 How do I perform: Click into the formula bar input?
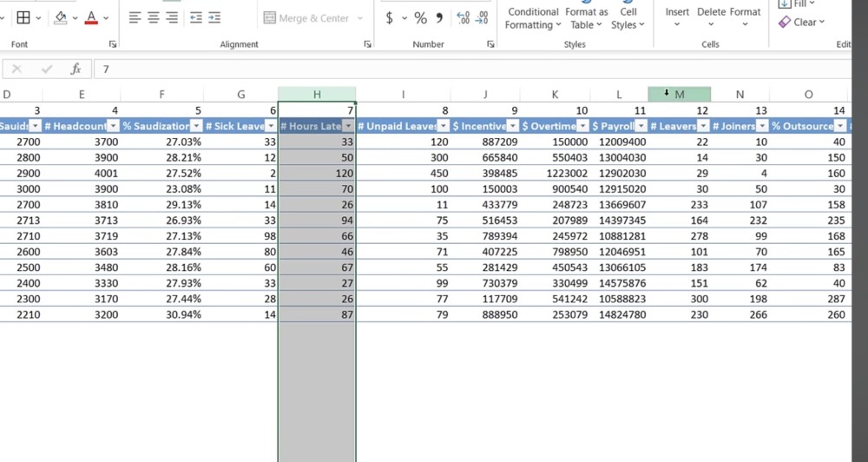click(x=472, y=69)
